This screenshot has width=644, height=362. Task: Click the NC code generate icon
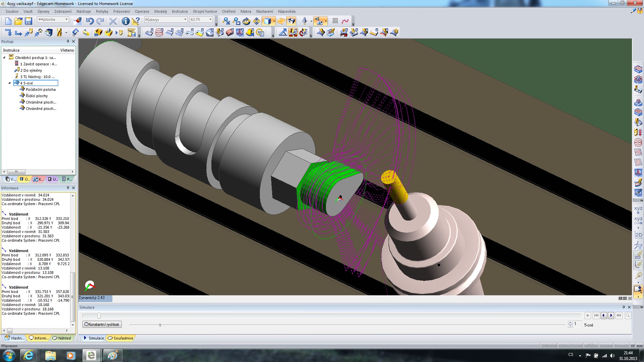(131, 33)
